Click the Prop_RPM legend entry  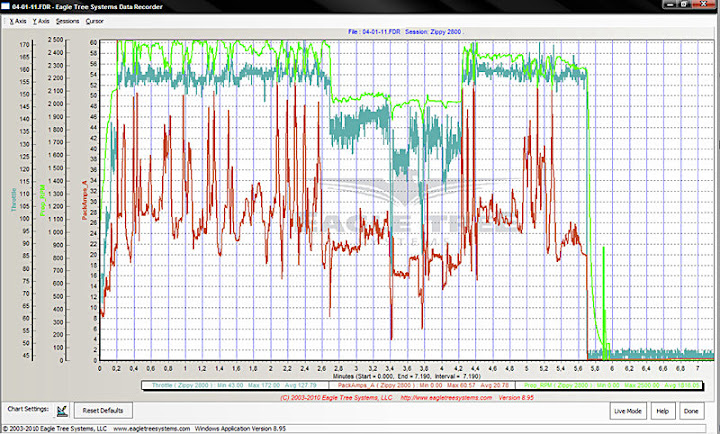pyautogui.click(x=611, y=385)
